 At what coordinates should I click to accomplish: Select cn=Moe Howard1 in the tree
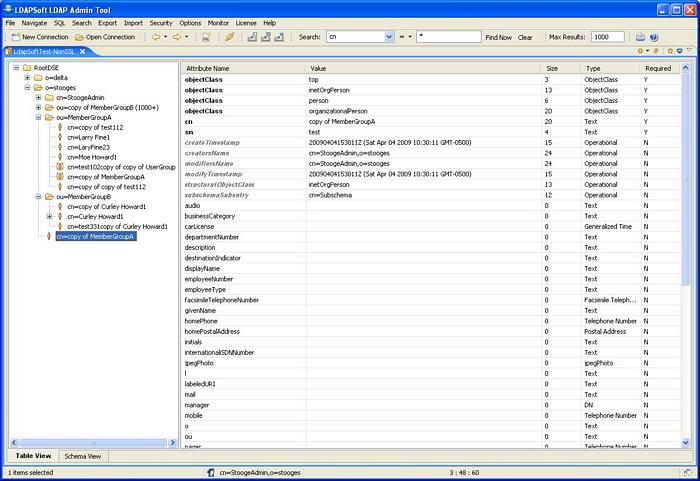92,157
